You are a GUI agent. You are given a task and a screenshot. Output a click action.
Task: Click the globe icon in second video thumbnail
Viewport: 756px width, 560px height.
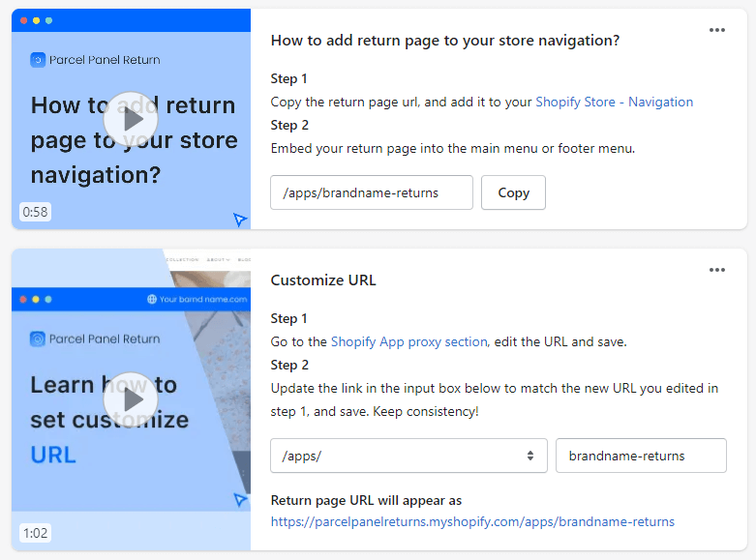[x=152, y=299]
